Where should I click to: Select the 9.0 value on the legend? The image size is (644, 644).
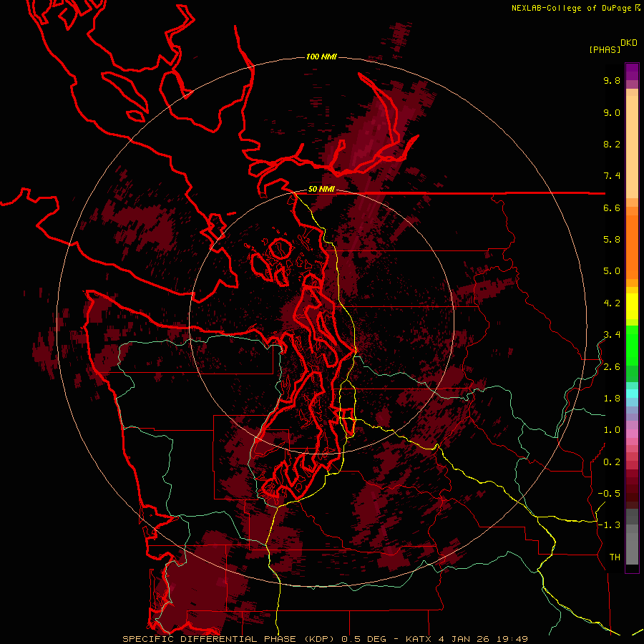[612, 113]
